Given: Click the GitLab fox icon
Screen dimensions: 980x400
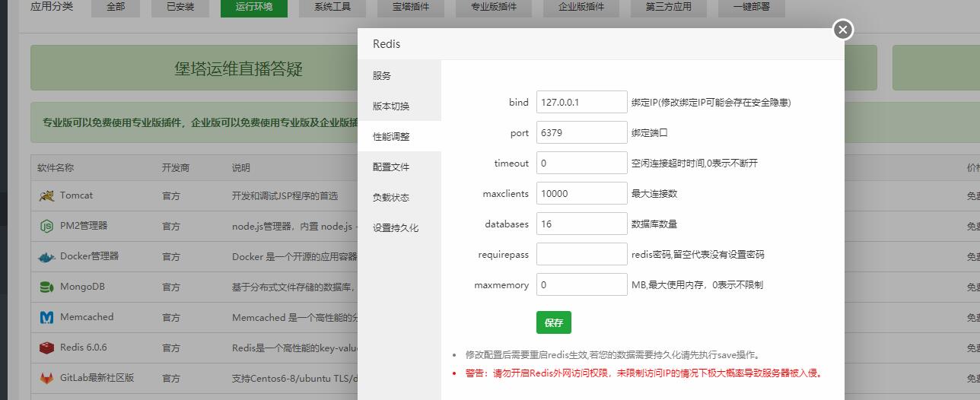Looking at the screenshot, I should pos(47,378).
